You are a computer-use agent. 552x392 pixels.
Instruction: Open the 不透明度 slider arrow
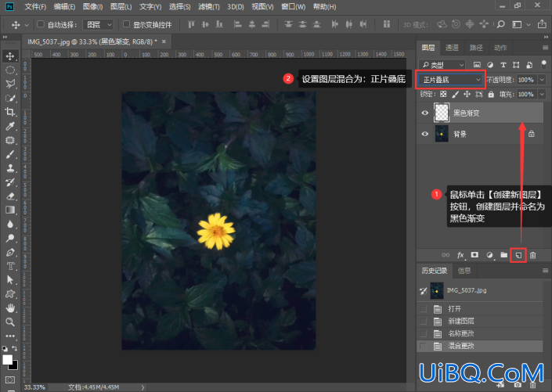(x=542, y=80)
